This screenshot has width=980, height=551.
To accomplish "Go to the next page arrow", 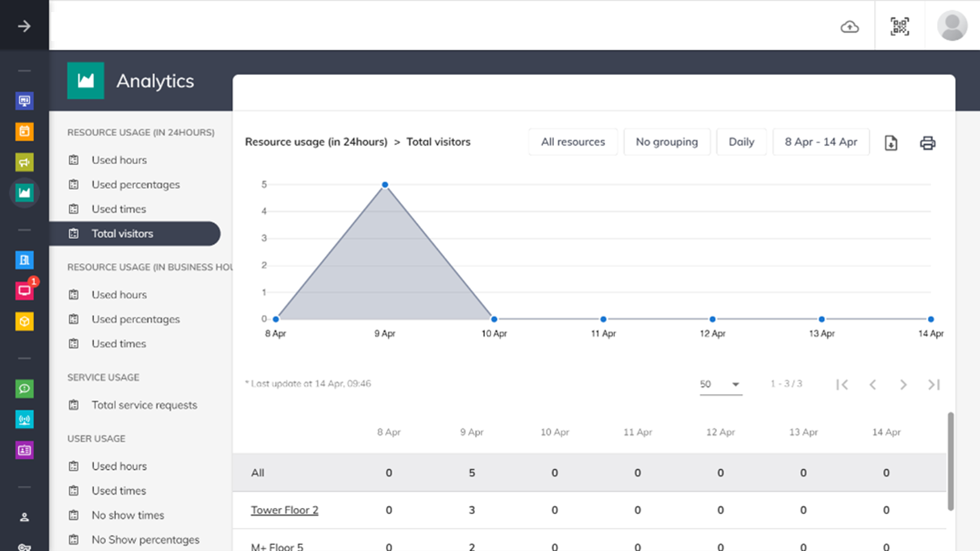I will [x=903, y=384].
